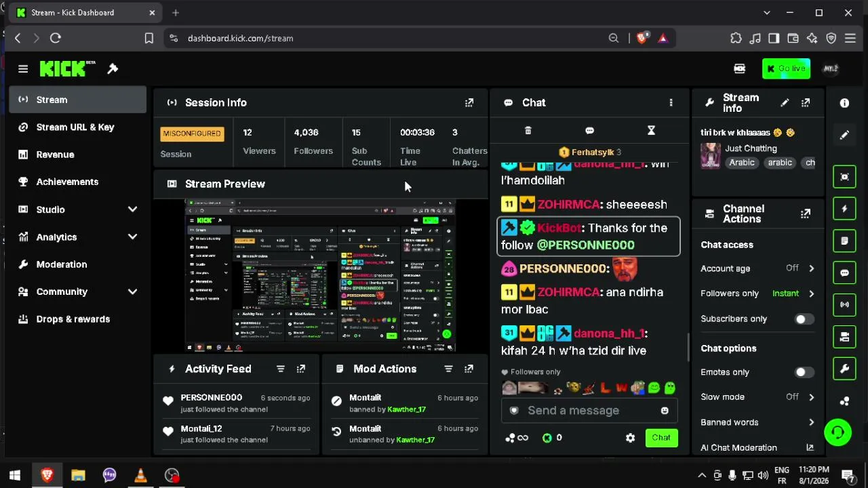Click the MX icon left of Go live

[x=740, y=68]
